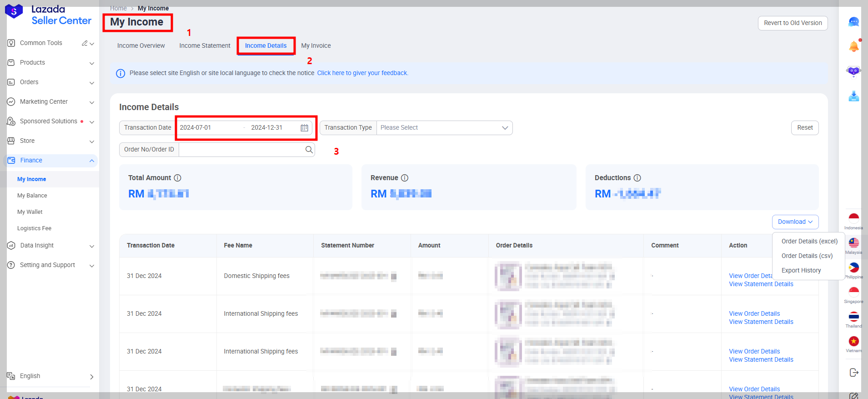Expand the Marketing Center menu
868x399 pixels.
pyautogui.click(x=92, y=102)
